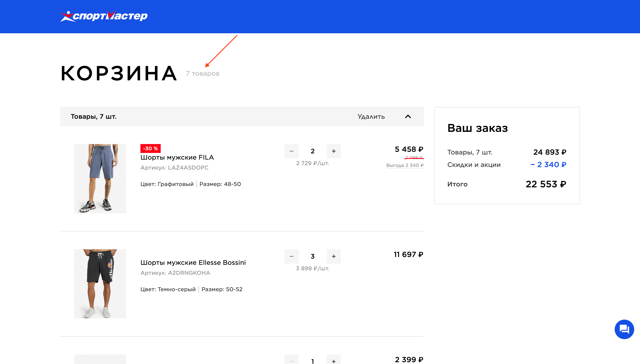Image resolution: width=640 pixels, height=364 pixels.
Task: Click the Выгода 2 340 ₽ link
Action: 405,165
